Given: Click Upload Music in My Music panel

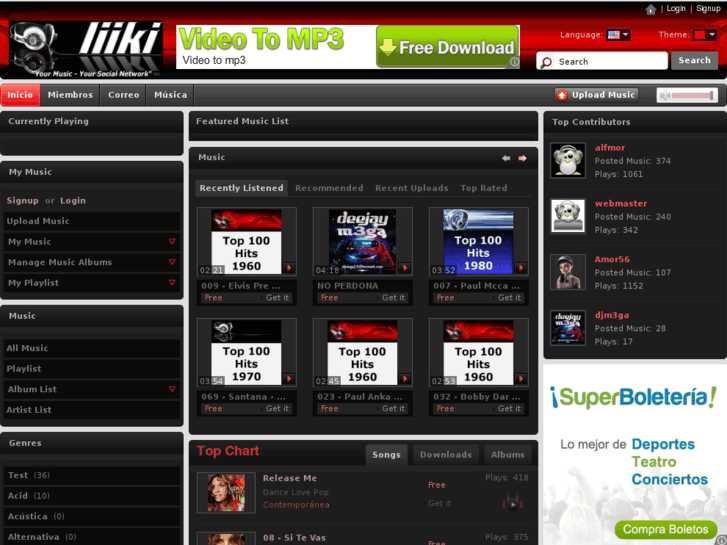Looking at the screenshot, I should click(92, 221).
